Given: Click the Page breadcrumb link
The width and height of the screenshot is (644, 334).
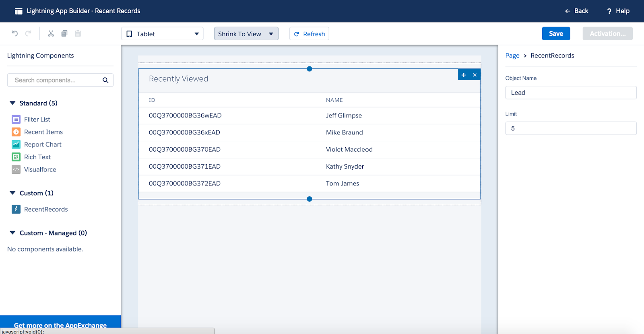Looking at the screenshot, I should click(512, 56).
